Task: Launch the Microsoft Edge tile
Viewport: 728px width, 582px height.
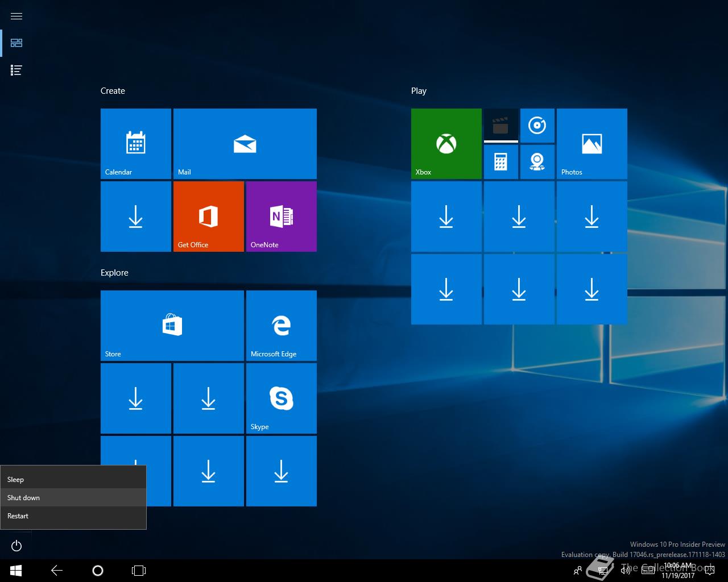Action: coord(282,326)
